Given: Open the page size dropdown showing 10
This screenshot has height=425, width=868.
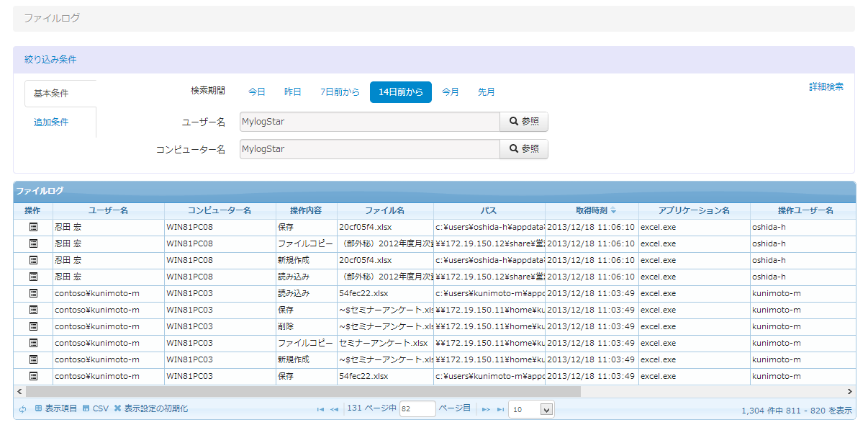Looking at the screenshot, I should click(x=531, y=409).
